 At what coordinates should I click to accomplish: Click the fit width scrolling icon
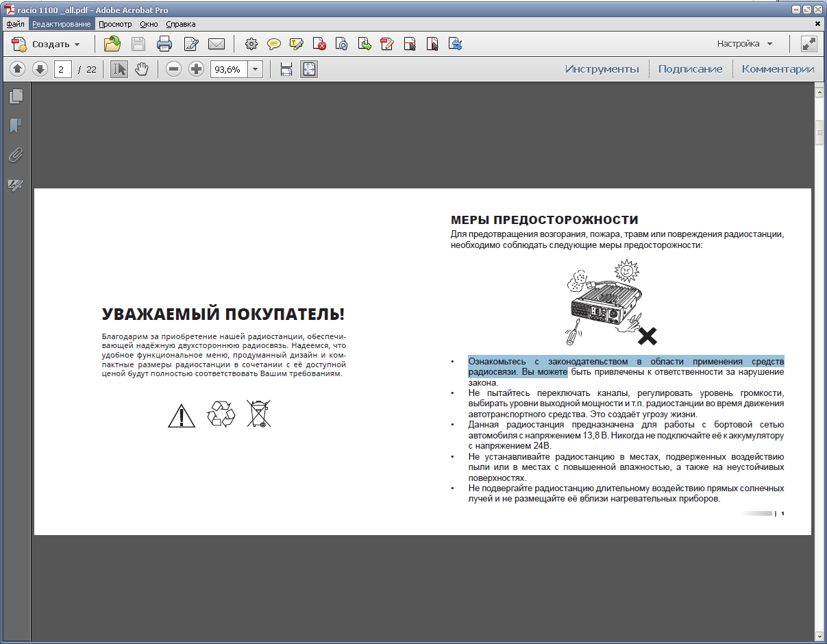click(286, 69)
